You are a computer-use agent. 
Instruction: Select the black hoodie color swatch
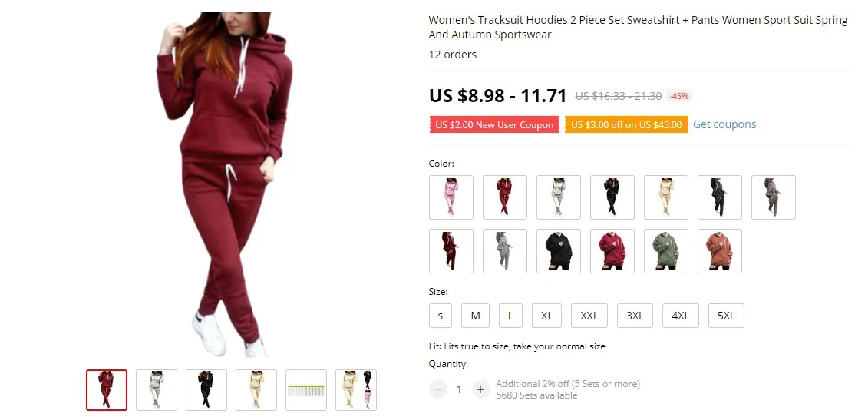pos(559,251)
